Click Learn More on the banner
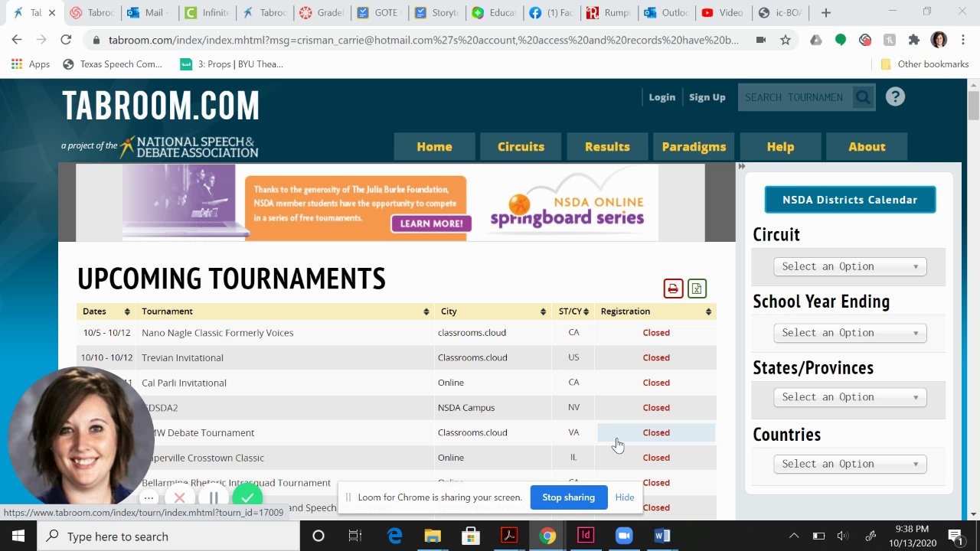Viewport: 980px width, 551px height. 431,223
